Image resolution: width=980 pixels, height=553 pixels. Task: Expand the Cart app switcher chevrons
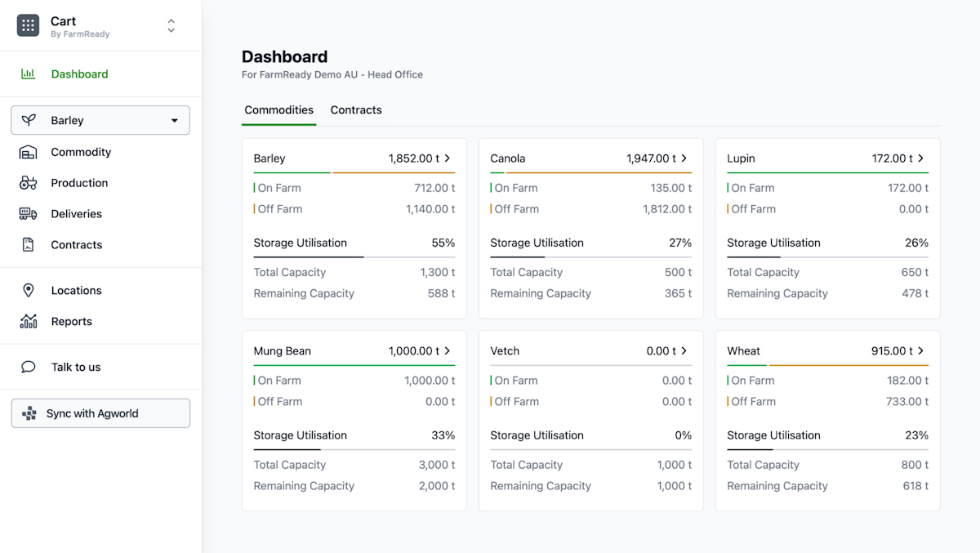pyautogui.click(x=171, y=25)
